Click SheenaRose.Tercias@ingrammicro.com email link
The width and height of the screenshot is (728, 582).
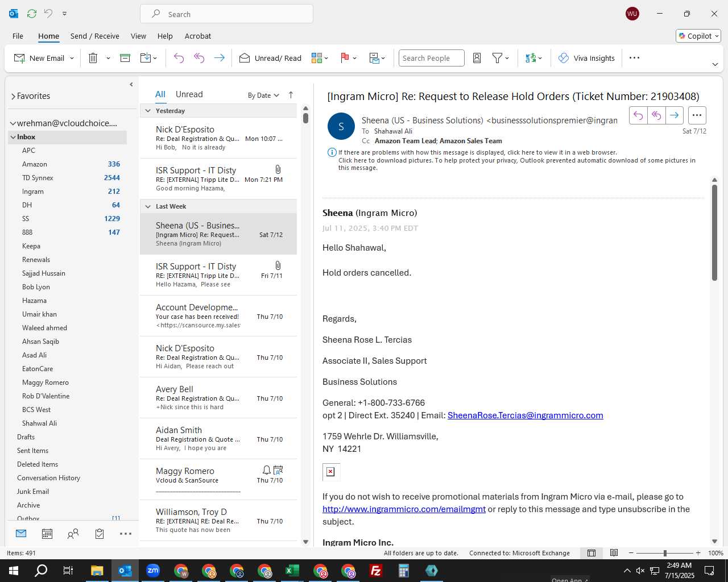point(525,415)
